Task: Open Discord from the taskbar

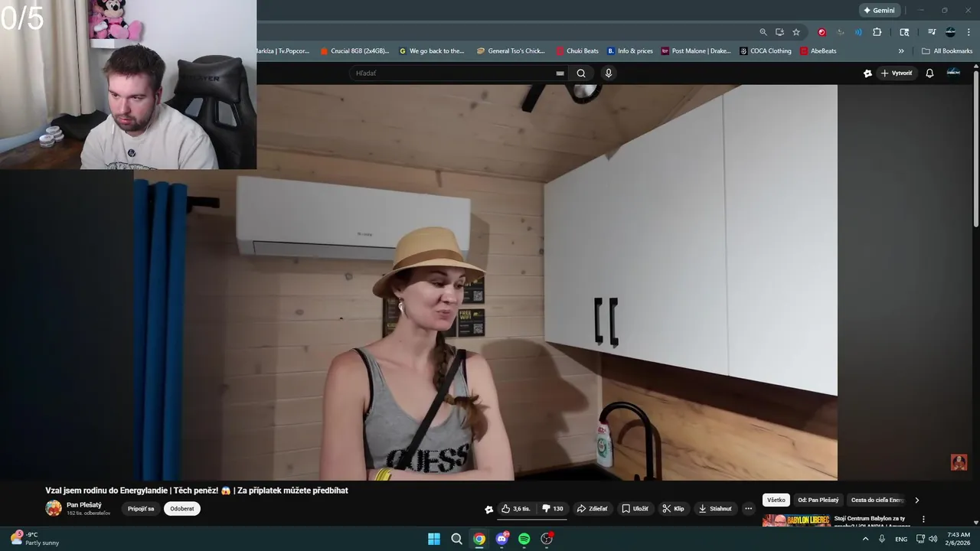Action: [x=501, y=539]
